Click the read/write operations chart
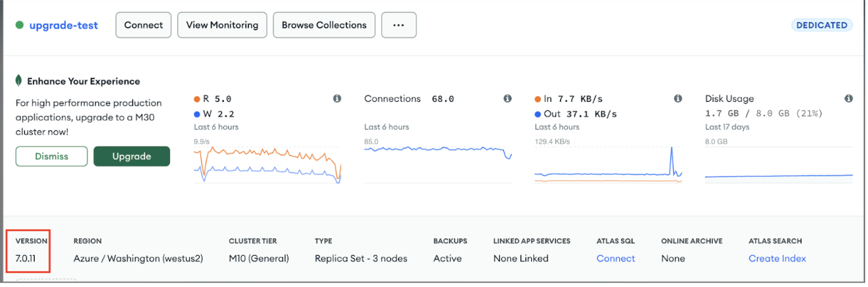 pyautogui.click(x=268, y=164)
